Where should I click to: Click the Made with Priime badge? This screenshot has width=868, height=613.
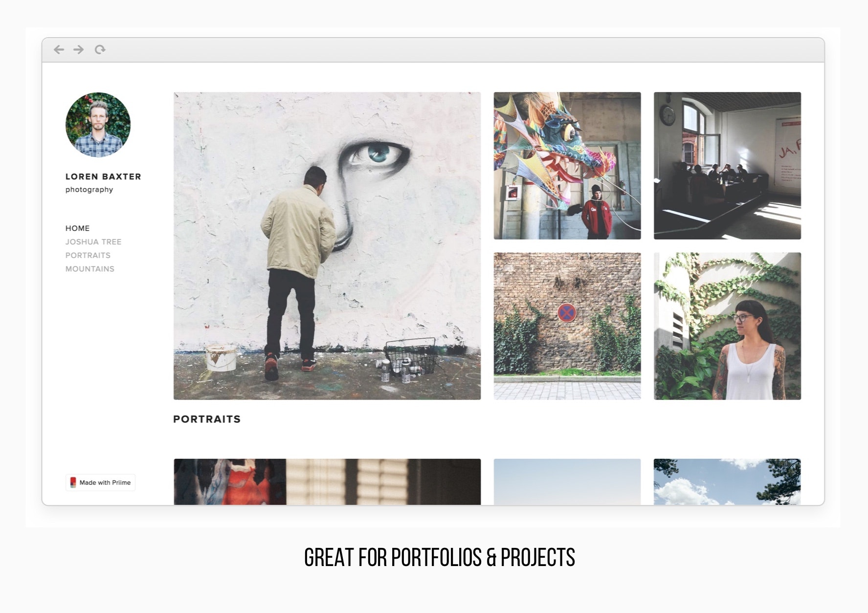pyautogui.click(x=101, y=482)
